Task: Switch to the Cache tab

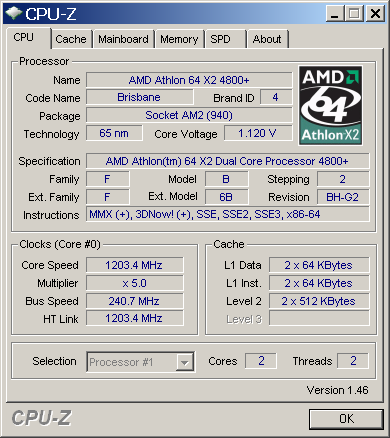Action: coord(71,39)
